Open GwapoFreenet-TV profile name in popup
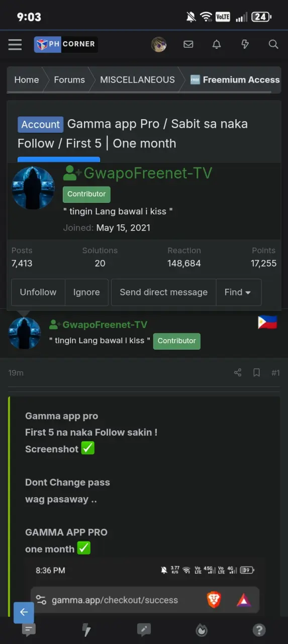The image size is (288, 644). (148, 173)
